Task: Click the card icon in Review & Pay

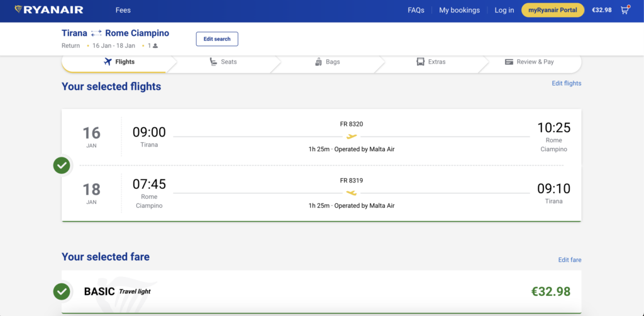Action: (x=509, y=62)
